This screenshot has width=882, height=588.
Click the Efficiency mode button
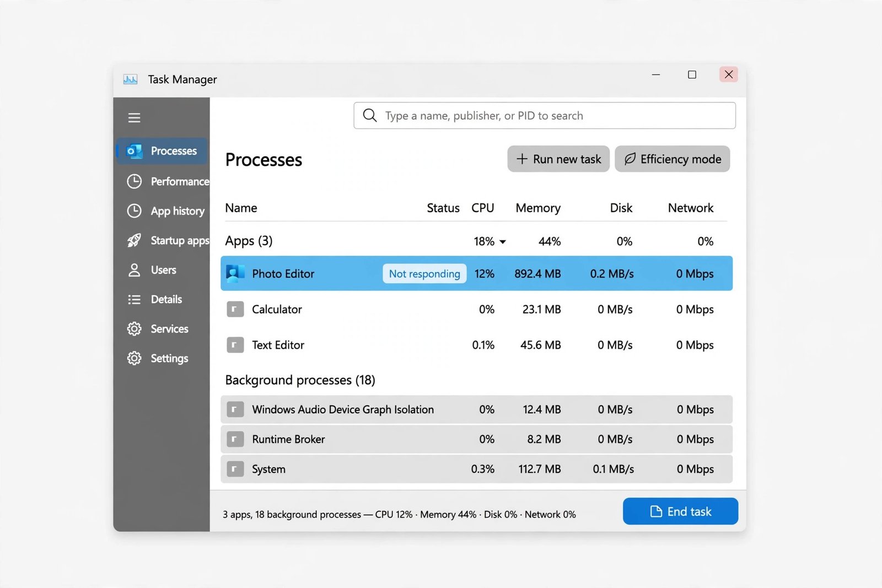pos(673,159)
